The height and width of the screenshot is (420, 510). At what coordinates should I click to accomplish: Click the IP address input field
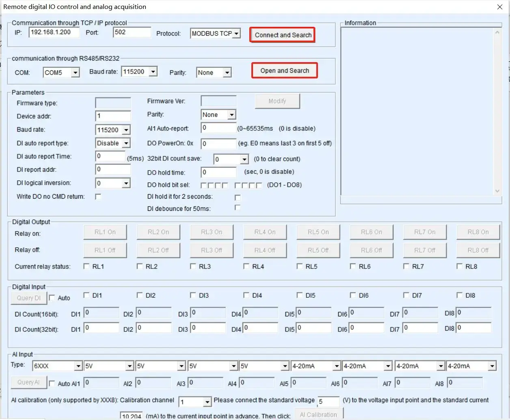[54, 32]
